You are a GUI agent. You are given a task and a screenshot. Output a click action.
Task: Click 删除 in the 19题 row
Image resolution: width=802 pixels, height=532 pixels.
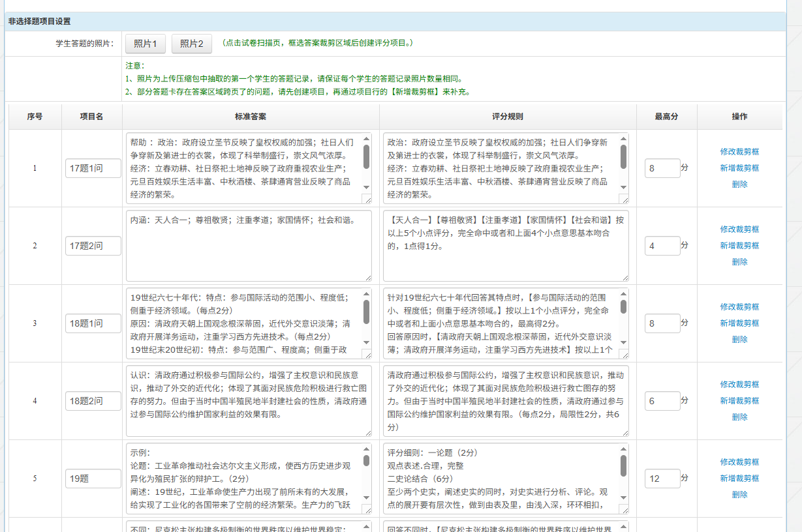coord(739,495)
